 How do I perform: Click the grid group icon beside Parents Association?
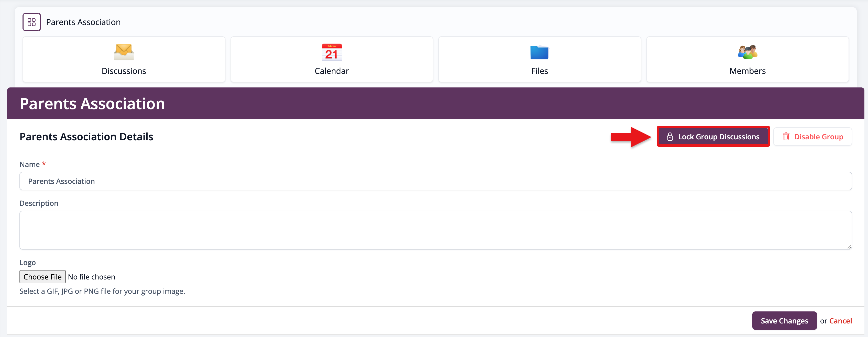pos(32,22)
